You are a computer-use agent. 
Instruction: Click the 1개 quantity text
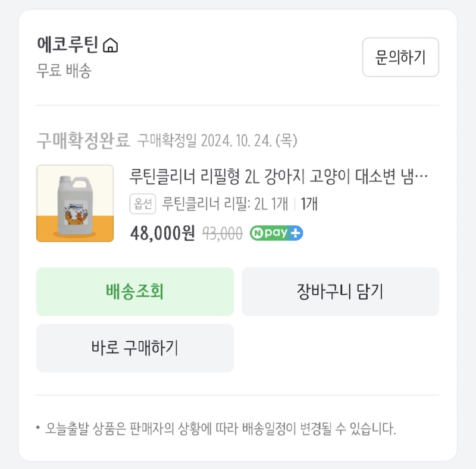click(309, 203)
